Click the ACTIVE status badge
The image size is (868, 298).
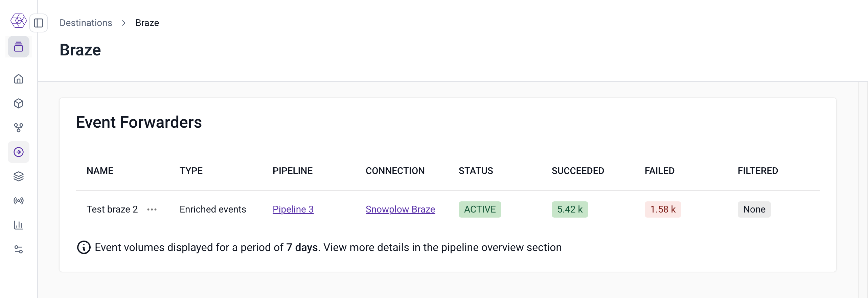480,209
